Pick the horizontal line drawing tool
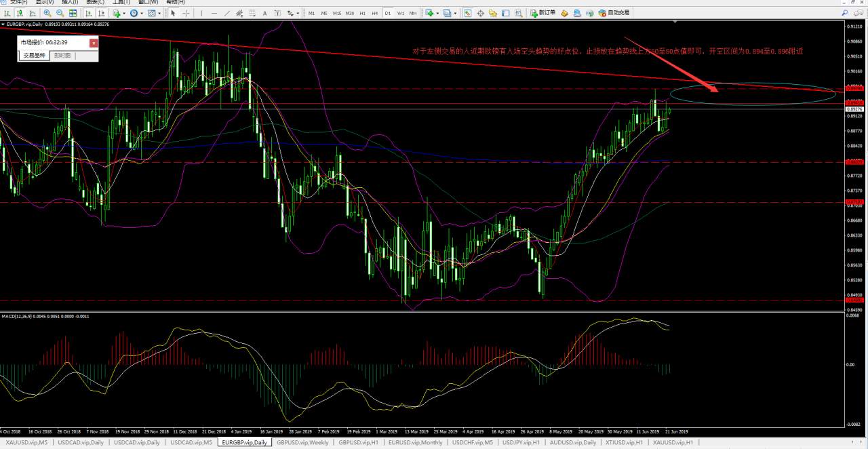The width and height of the screenshot is (868, 449). (x=214, y=13)
